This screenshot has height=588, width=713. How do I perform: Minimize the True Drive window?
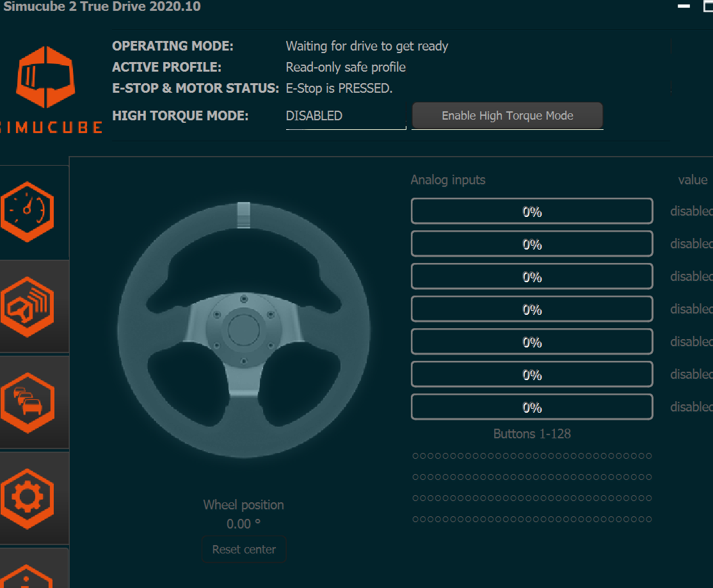[684, 6]
